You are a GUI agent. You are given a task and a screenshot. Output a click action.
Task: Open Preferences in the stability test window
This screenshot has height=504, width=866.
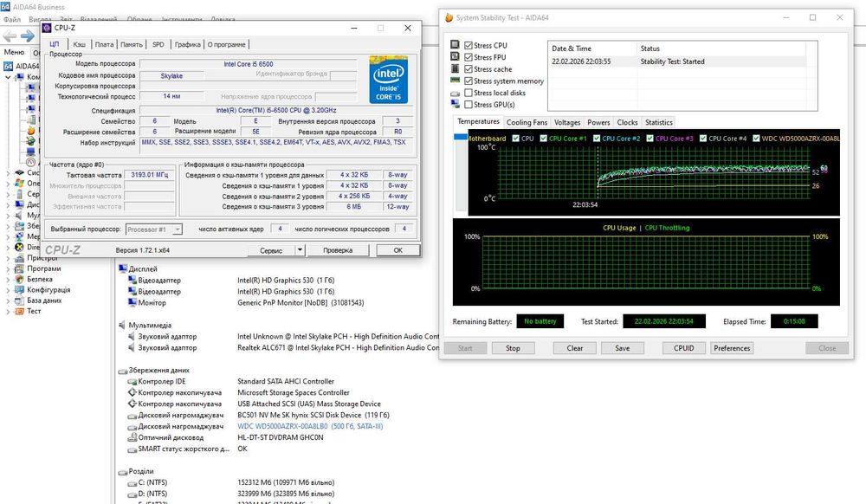pyautogui.click(x=732, y=348)
